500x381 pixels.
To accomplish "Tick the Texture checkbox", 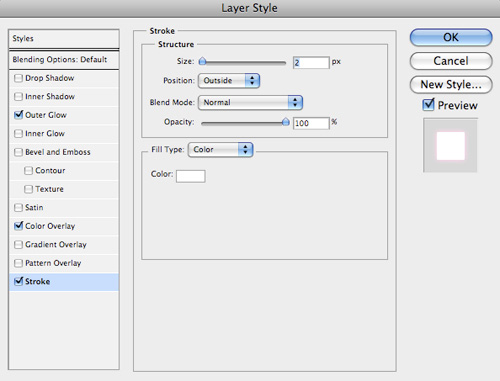I will (28, 189).
